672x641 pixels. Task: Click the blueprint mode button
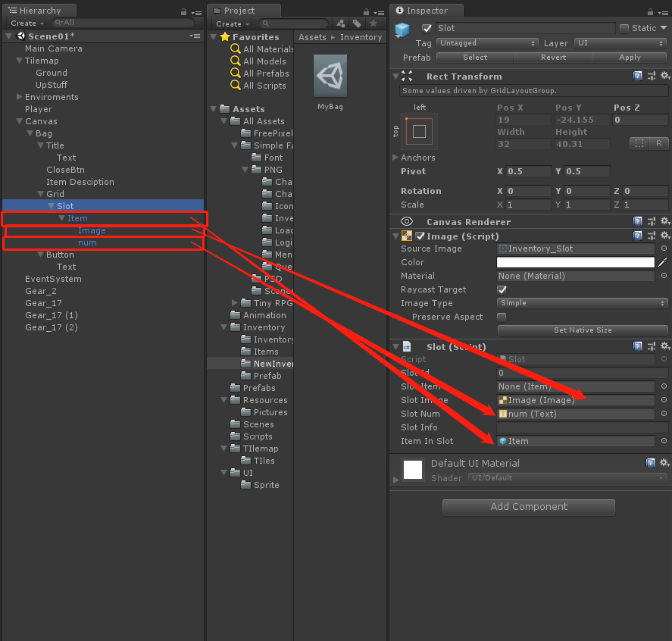click(639, 143)
